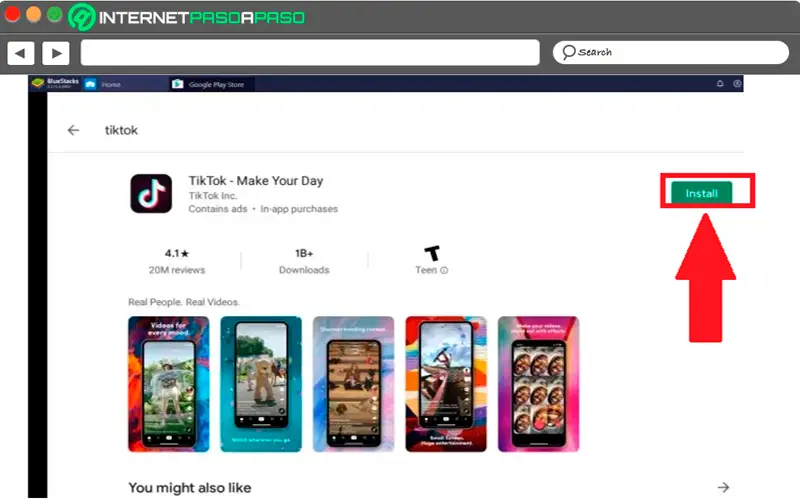This screenshot has height=500, width=800.
Task: Click the Teen content rating icon
Action: (x=432, y=253)
